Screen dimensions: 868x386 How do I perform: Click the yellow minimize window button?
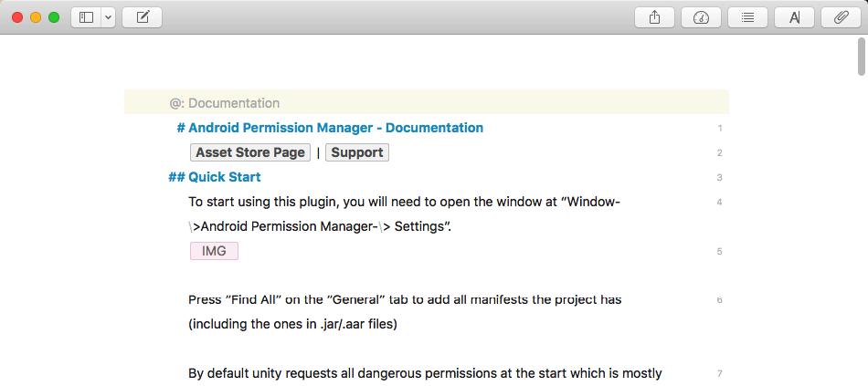click(36, 17)
